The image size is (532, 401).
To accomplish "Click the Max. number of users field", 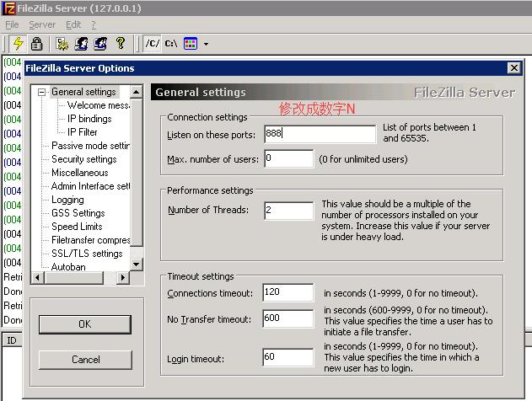I will pyautogui.click(x=288, y=158).
